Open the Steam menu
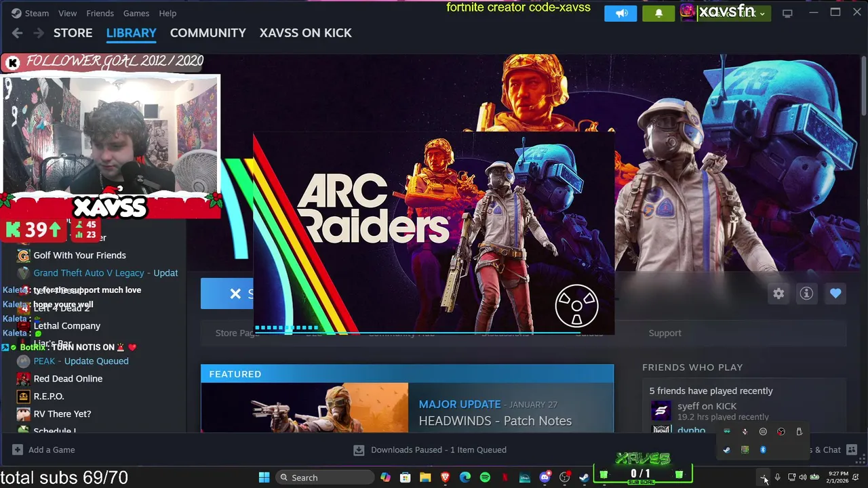 tap(30, 13)
